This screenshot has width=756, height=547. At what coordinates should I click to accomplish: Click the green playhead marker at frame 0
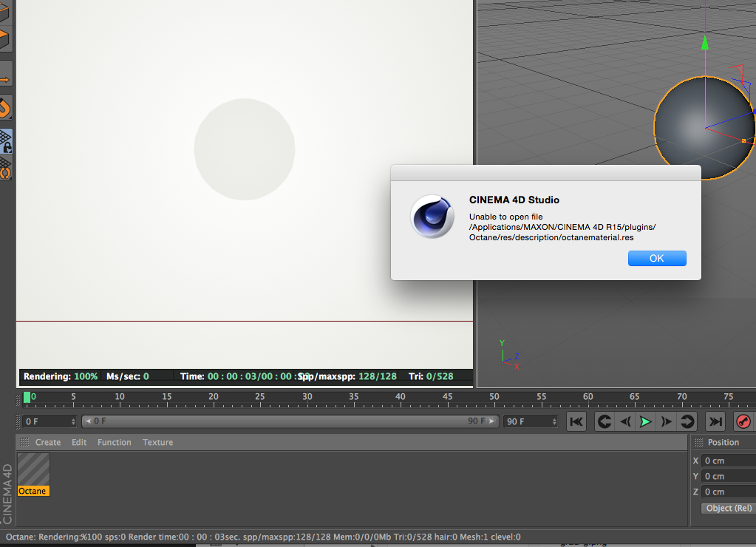pos(27,397)
